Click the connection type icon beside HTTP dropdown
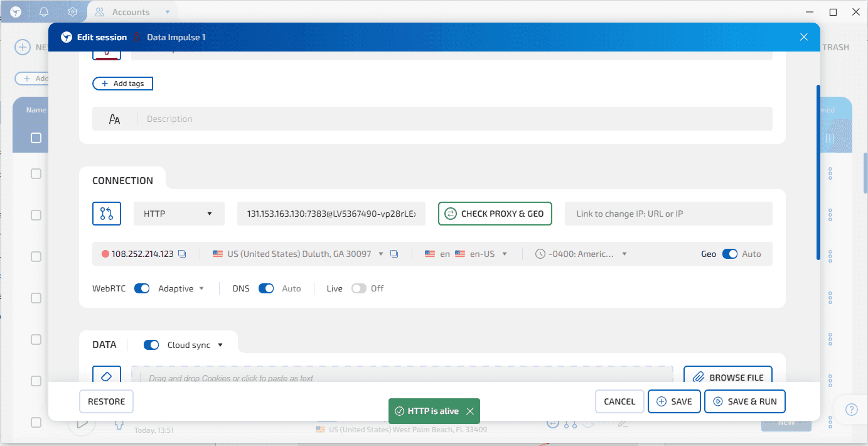 coord(107,214)
